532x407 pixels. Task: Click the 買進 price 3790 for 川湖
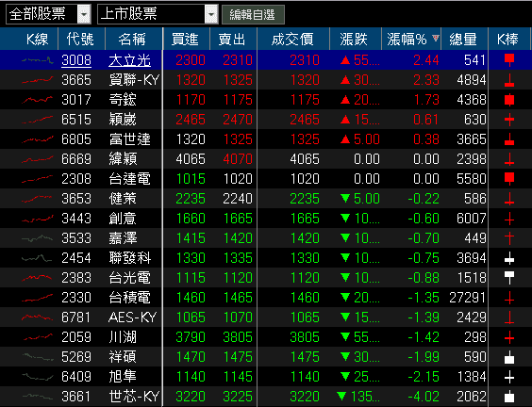point(191,337)
